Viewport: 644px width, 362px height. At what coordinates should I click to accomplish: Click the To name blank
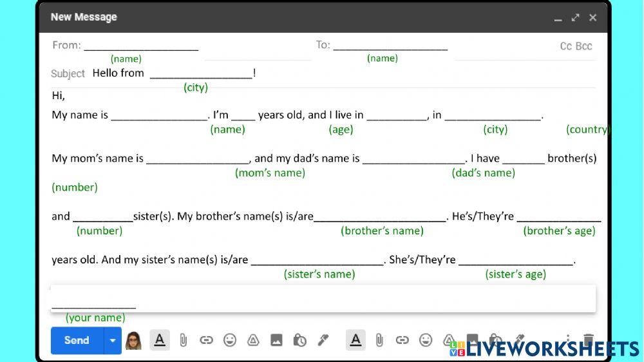point(391,46)
